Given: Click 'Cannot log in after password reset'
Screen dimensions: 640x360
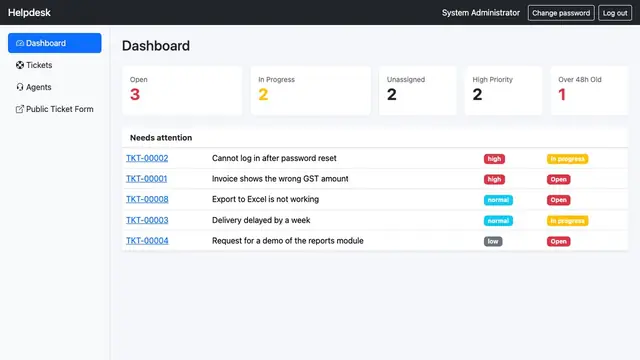Looking at the screenshot, I should [274, 158].
